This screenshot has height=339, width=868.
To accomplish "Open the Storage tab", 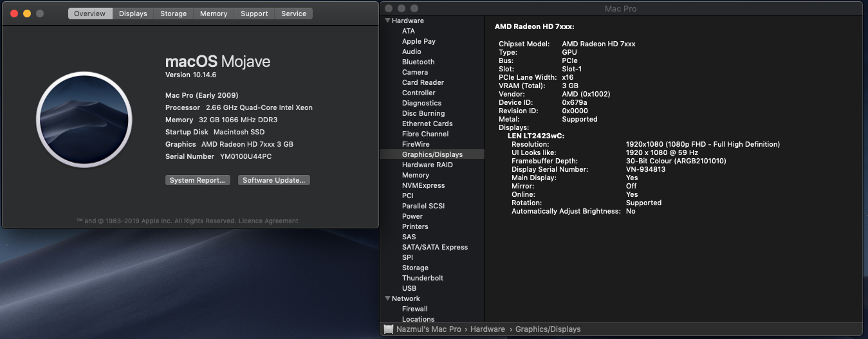I will [x=174, y=14].
